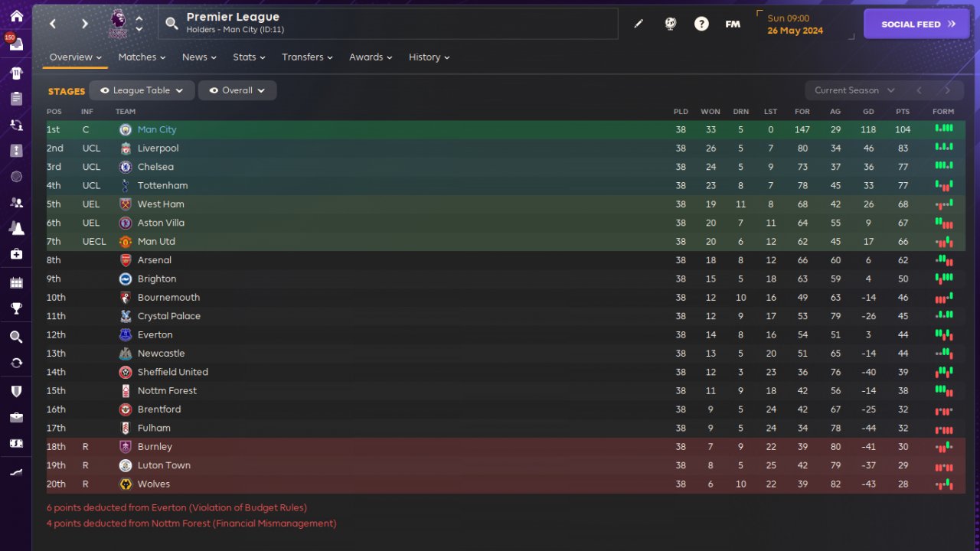Click the world globe icon in the top bar
The image size is (980, 551).
(x=671, y=24)
